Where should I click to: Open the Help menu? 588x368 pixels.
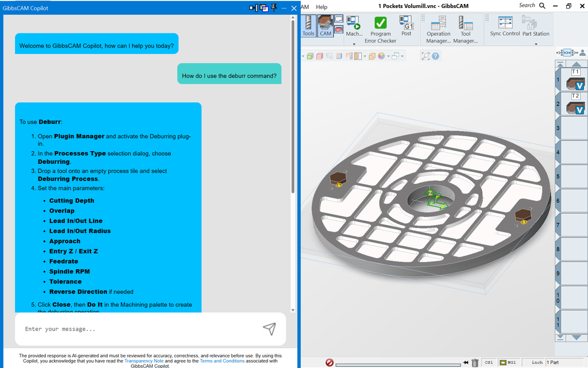tap(322, 7)
